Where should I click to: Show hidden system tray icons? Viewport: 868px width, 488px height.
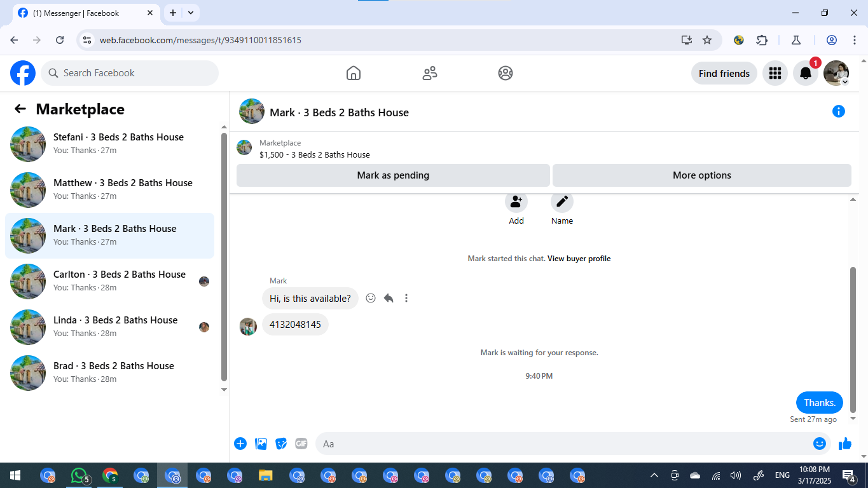click(x=654, y=475)
